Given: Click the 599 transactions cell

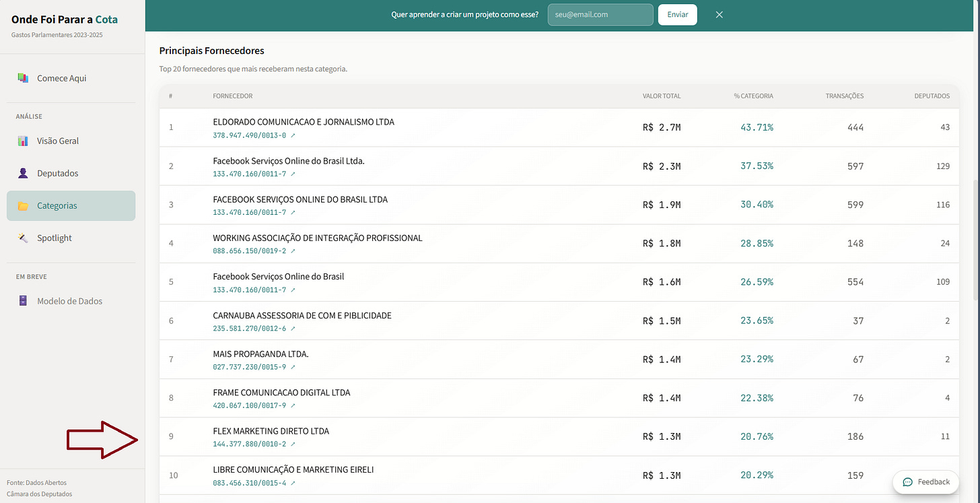Looking at the screenshot, I should [x=855, y=205].
